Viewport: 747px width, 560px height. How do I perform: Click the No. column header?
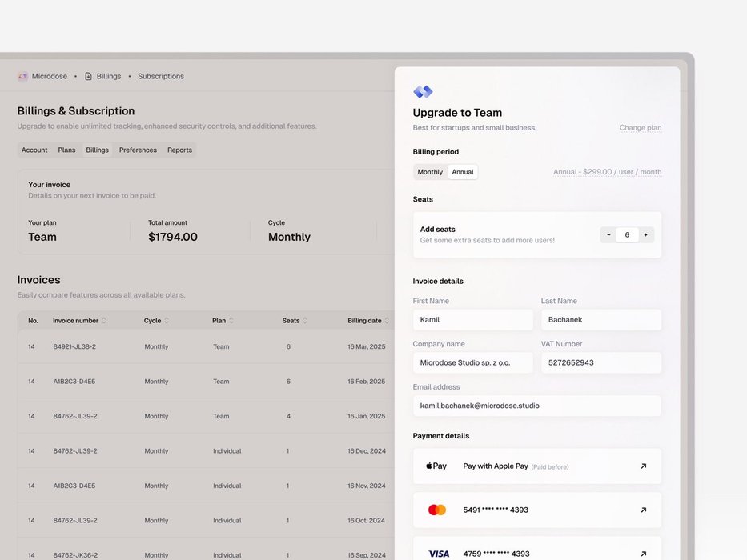33,321
